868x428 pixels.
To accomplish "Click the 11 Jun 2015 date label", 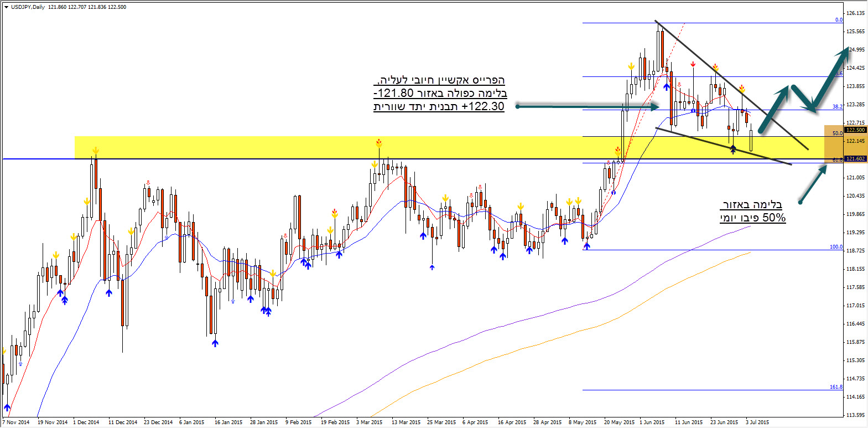I will tap(689, 422).
